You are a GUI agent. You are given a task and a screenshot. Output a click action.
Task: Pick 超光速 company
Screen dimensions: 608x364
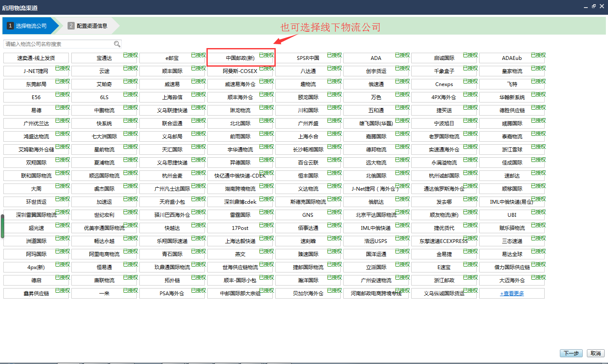[x=36, y=228]
